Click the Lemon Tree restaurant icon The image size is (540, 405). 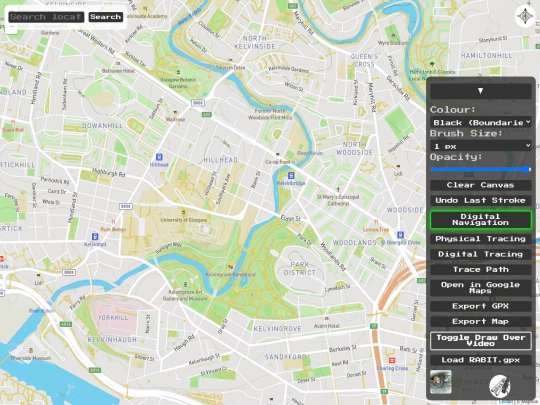(x=376, y=222)
